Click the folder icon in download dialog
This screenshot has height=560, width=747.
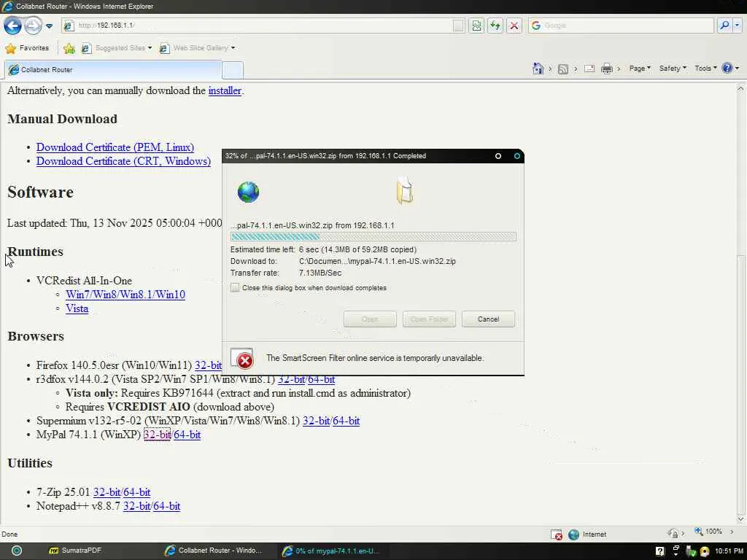coord(404,190)
